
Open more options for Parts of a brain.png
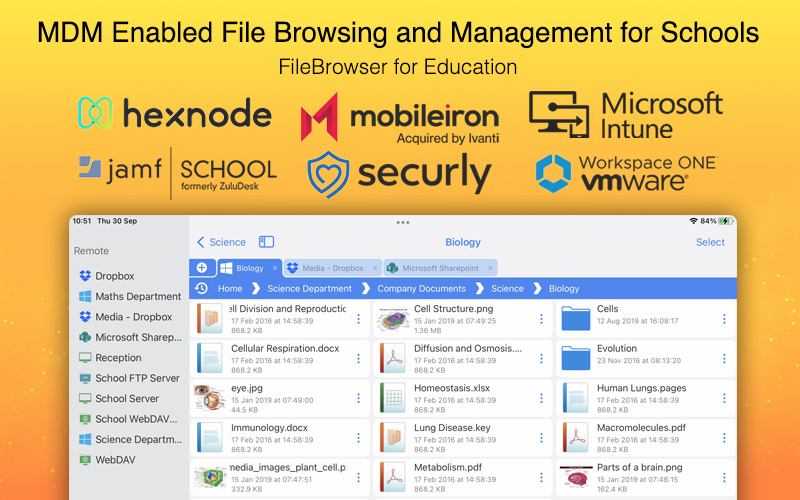(x=724, y=478)
